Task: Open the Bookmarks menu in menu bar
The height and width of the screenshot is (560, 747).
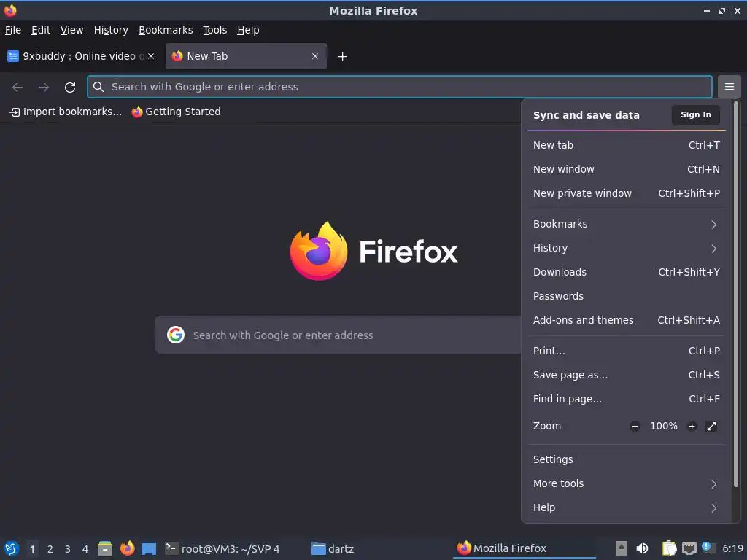Action: [166, 30]
